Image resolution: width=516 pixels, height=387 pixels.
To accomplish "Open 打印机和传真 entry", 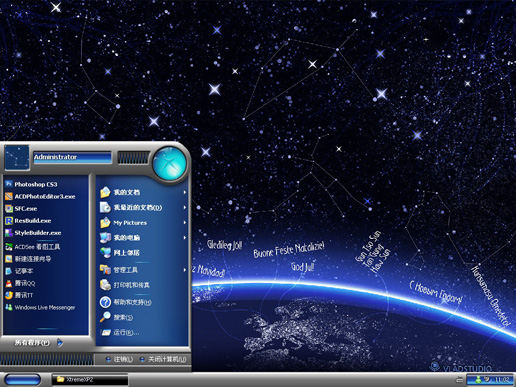I will tap(142, 285).
